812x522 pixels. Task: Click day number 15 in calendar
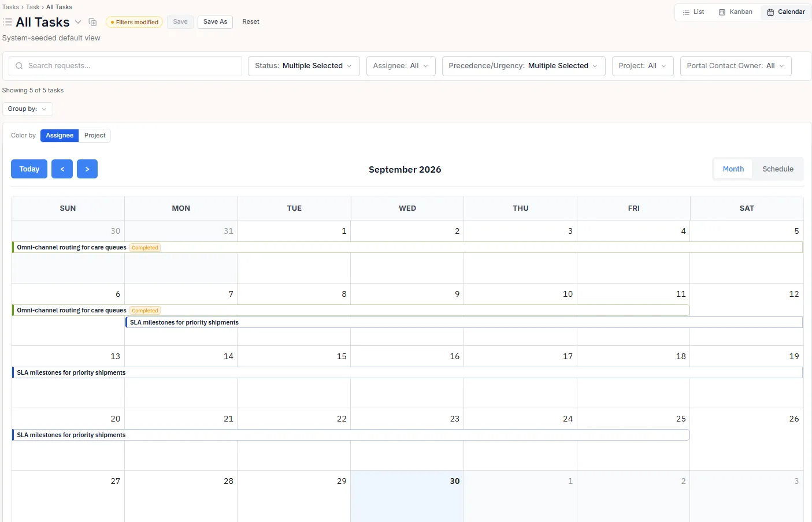pyautogui.click(x=342, y=356)
